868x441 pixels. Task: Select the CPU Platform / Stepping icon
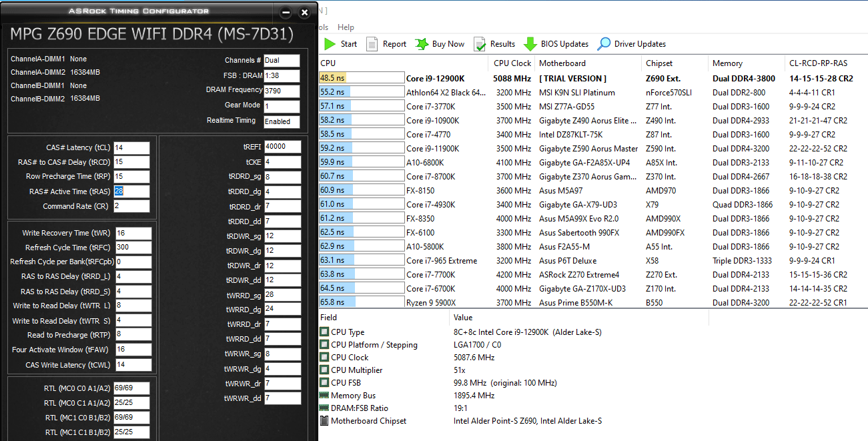click(x=324, y=345)
